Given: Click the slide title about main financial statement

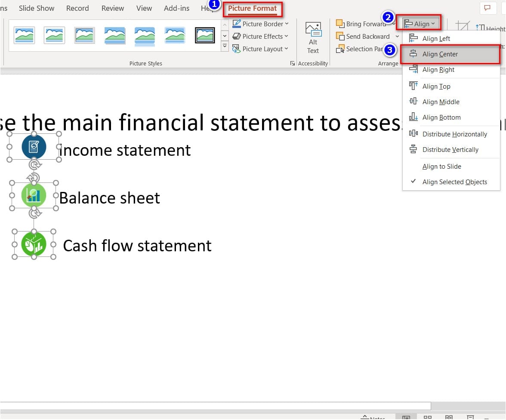Looking at the screenshot, I should point(201,123).
